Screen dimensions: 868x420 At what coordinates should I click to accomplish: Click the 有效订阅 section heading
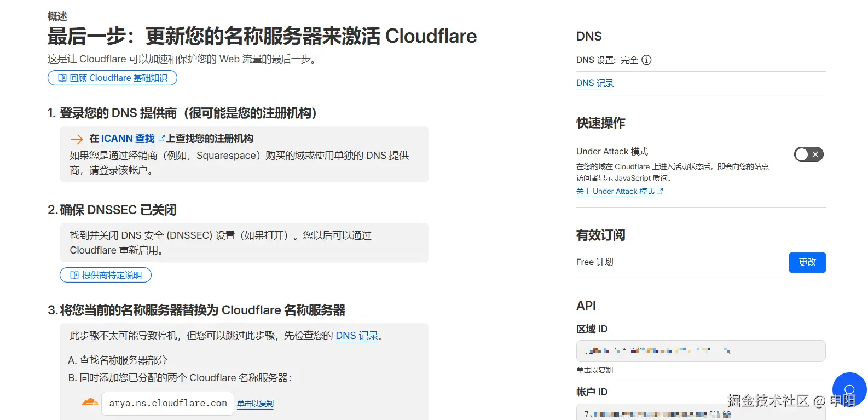(x=601, y=235)
